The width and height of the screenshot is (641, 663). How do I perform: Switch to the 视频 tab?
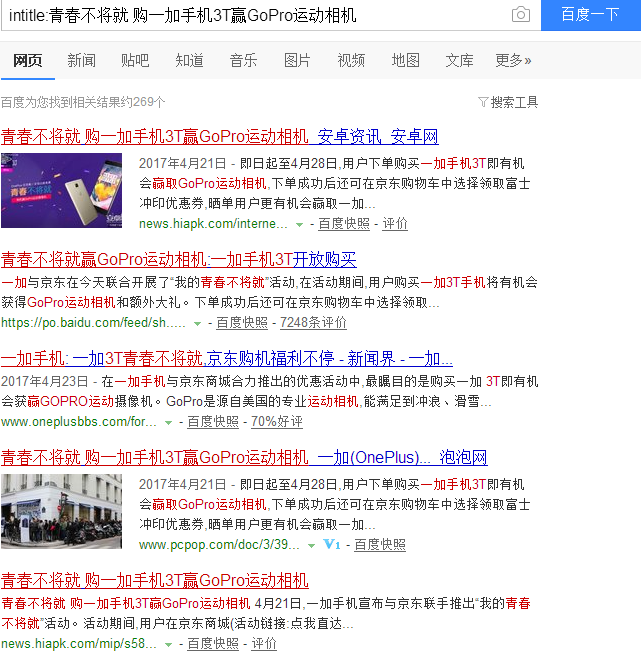pos(351,60)
